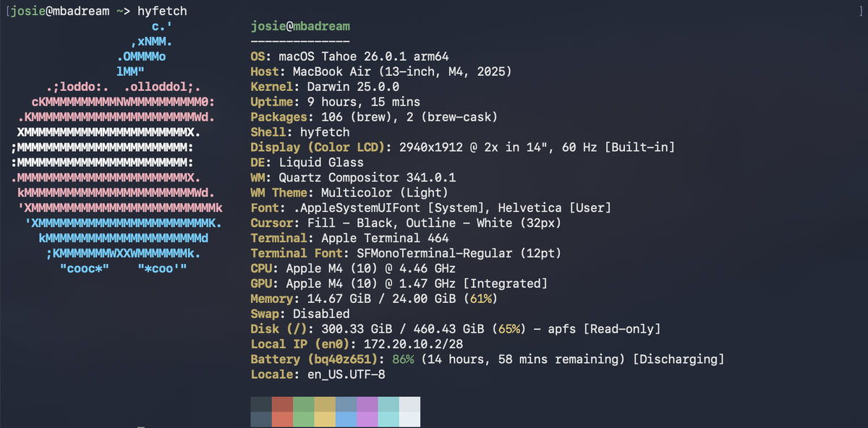The image size is (868, 428).
Task: Click the 'Swap: Disabled' line
Action: (x=300, y=314)
